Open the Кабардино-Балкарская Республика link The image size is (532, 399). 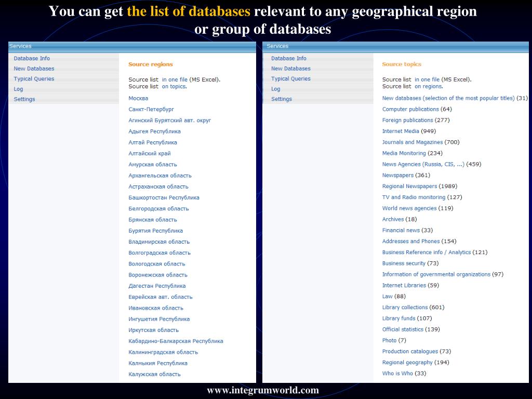pyautogui.click(x=176, y=341)
